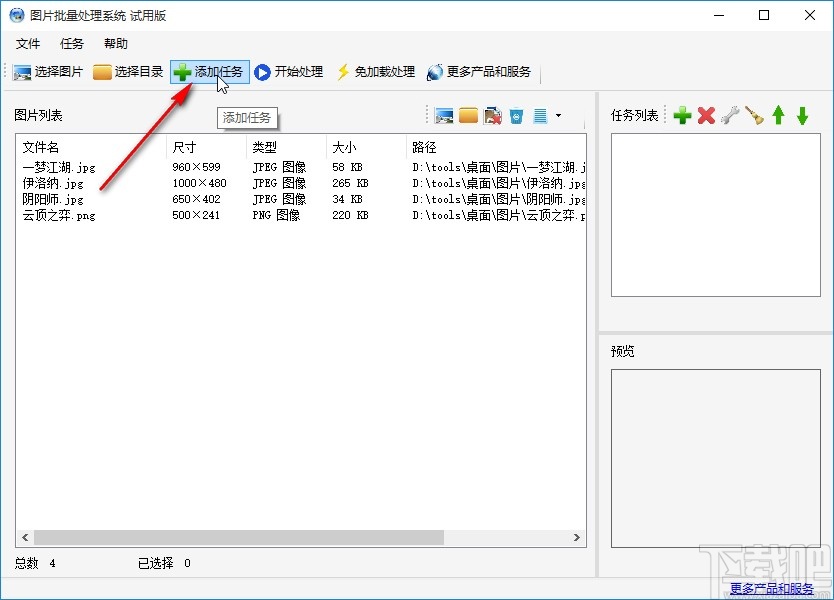Open the orange folder icon above the image list
The width and height of the screenshot is (834, 600).
click(468, 115)
